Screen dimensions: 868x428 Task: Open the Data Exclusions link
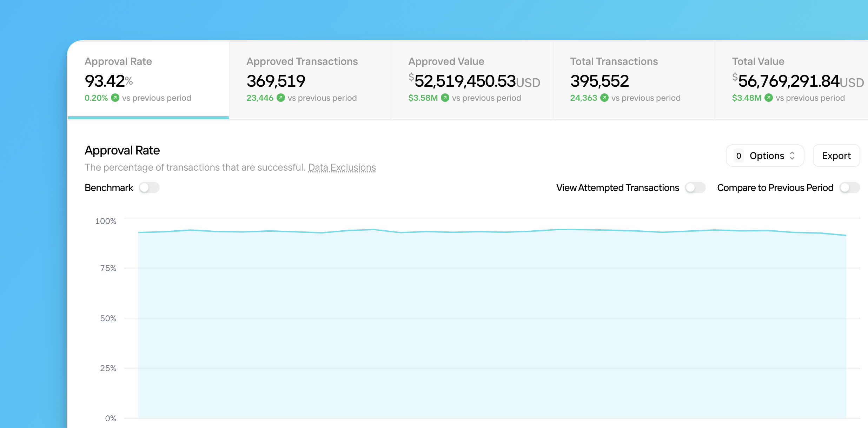342,167
